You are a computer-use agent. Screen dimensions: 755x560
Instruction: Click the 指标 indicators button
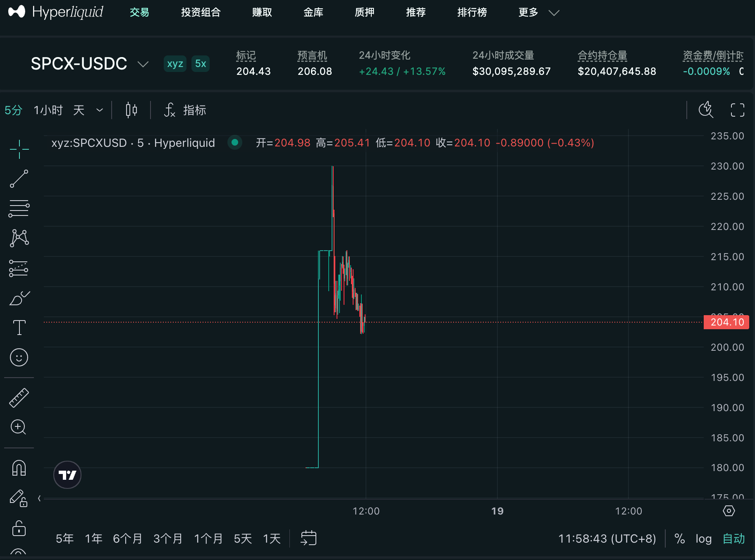click(x=194, y=110)
